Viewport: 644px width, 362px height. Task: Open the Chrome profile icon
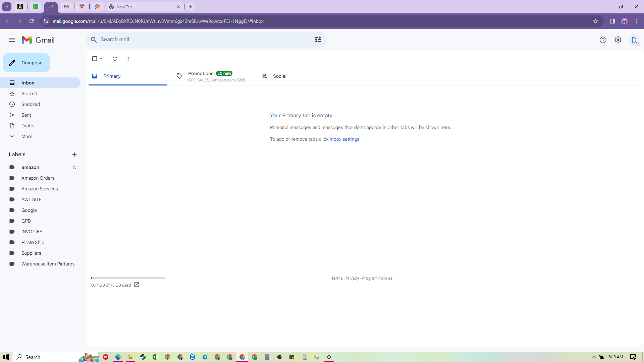(x=625, y=21)
